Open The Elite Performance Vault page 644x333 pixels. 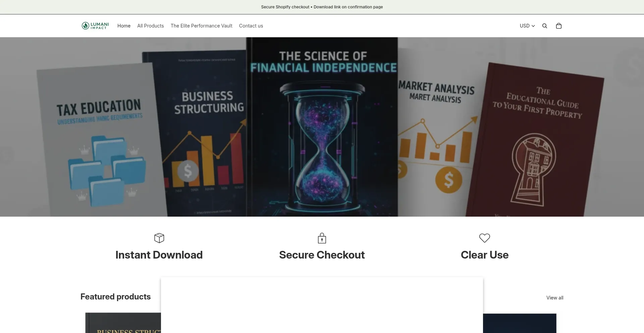click(202, 26)
